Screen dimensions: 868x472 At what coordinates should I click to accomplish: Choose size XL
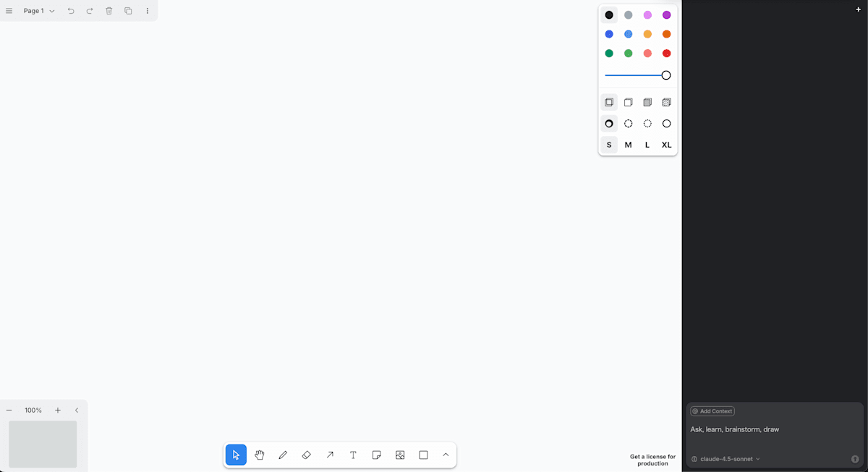pyautogui.click(x=666, y=145)
